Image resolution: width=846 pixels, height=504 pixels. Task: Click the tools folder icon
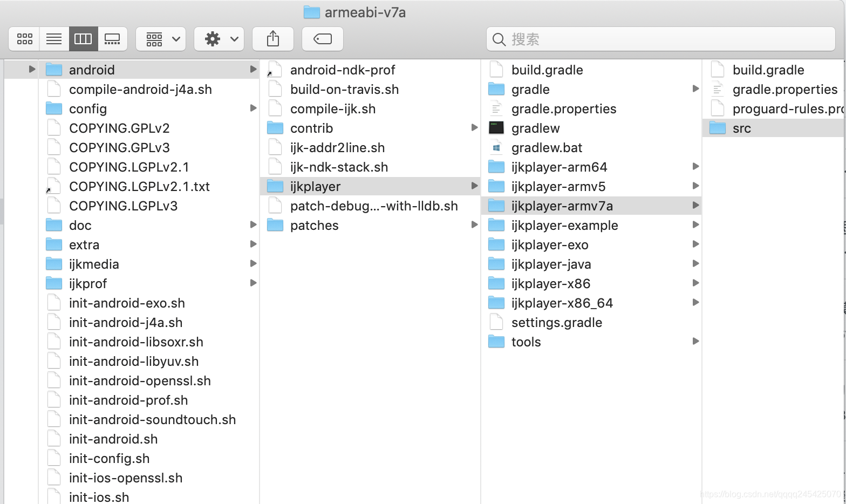coord(496,342)
